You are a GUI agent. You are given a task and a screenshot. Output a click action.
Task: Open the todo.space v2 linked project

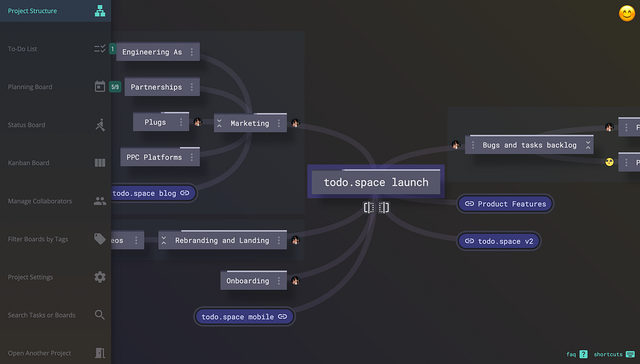pos(499,241)
